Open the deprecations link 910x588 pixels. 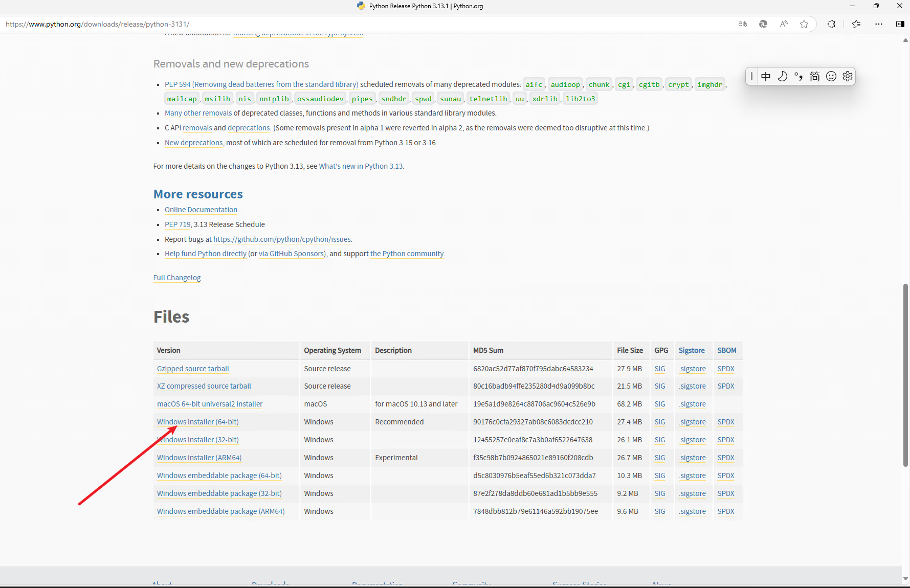pos(249,128)
